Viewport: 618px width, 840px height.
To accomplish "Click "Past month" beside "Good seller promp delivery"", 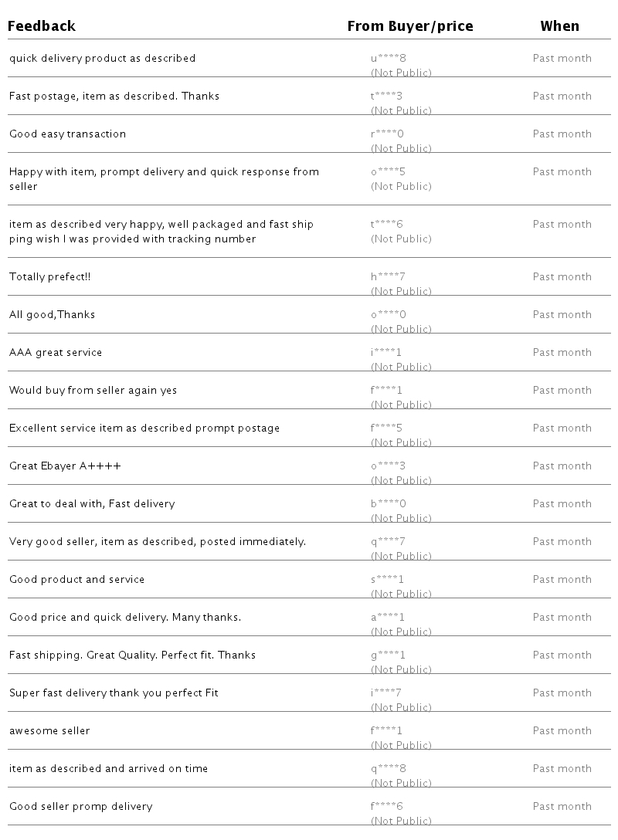I will coord(562,807).
